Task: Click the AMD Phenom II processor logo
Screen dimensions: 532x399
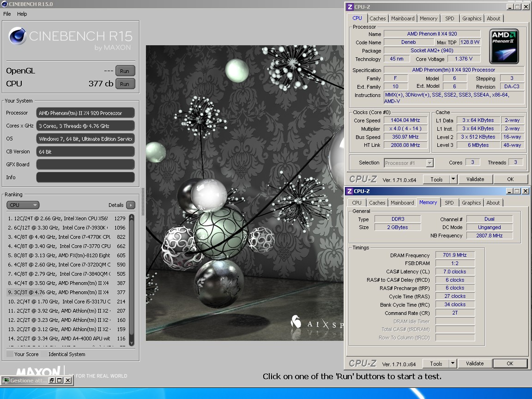Action: pos(504,47)
